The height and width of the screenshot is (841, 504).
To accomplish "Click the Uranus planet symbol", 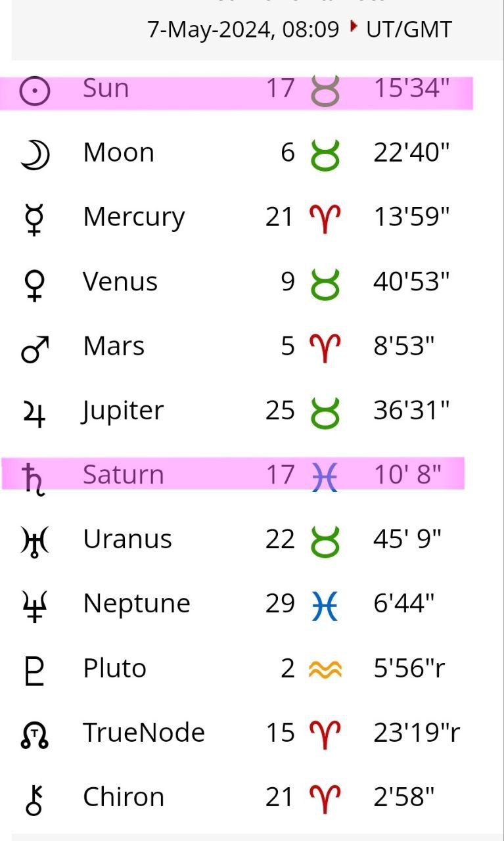I will point(35,541).
